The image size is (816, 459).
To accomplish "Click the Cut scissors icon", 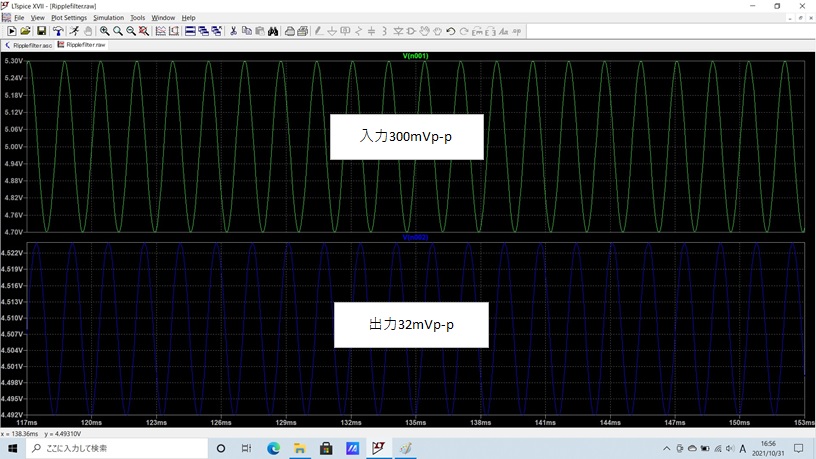I will pyautogui.click(x=233, y=31).
